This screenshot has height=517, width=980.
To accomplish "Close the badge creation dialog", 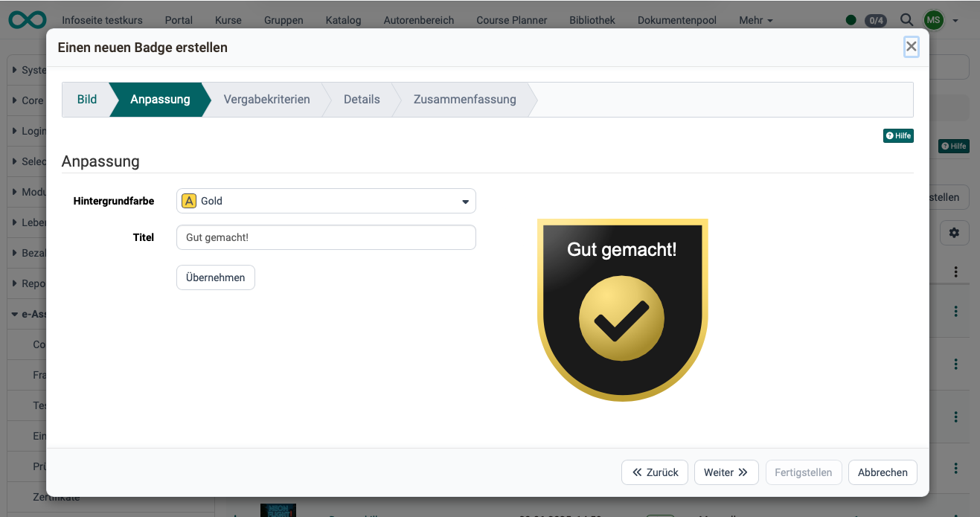I will pyautogui.click(x=912, y=47).
